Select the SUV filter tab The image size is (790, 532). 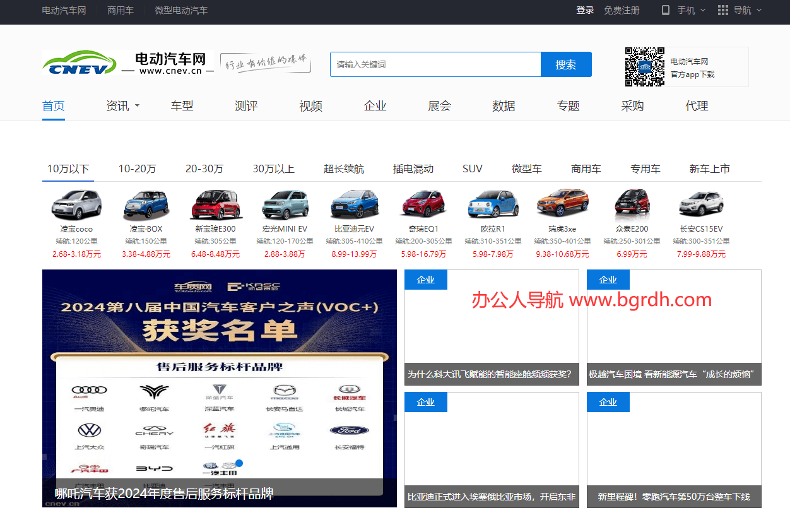point(473,168)
